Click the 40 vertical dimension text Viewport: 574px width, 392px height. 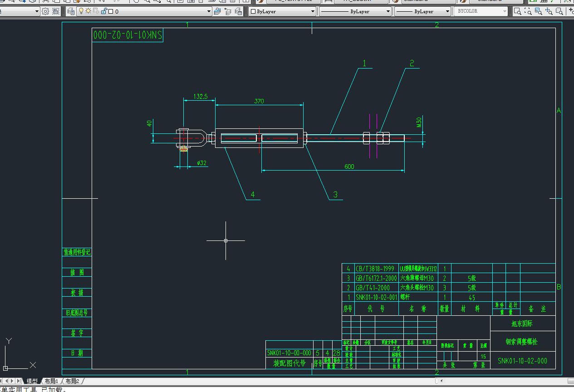pyautogui.click(x=149, y=123)
